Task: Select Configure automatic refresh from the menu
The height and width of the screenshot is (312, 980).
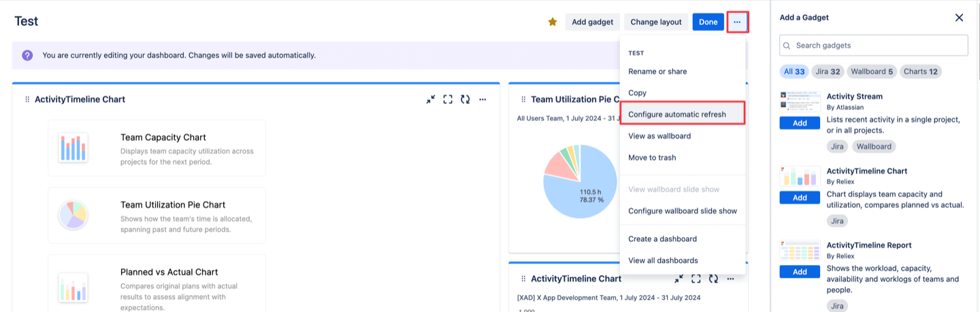Action: pyautogui.click(x=676, y=114)
